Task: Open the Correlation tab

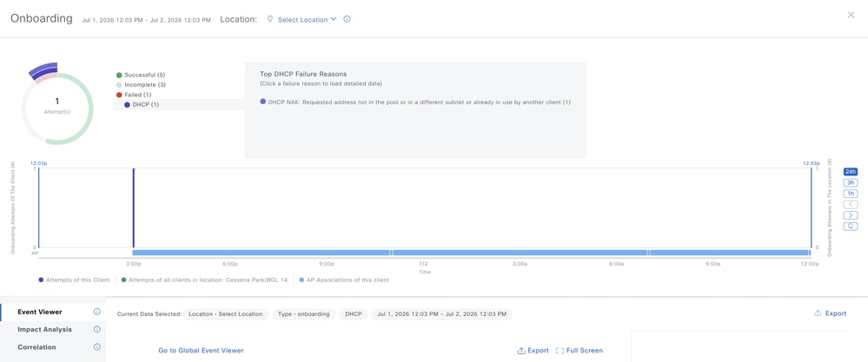Action: 36,347
